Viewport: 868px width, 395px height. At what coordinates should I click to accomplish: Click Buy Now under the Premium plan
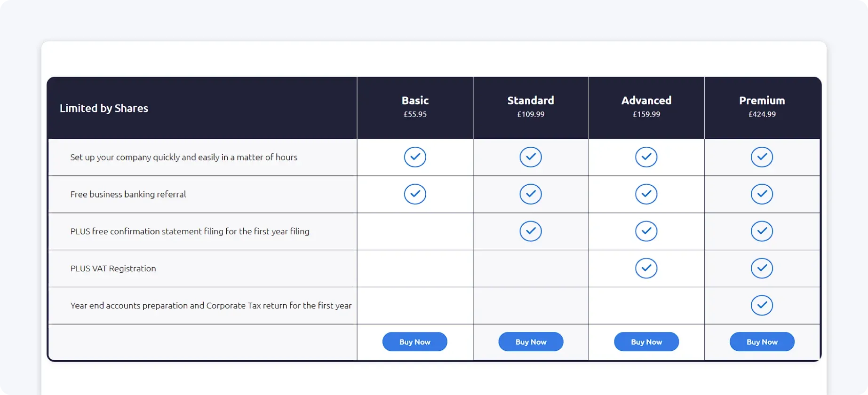(762, 342)
